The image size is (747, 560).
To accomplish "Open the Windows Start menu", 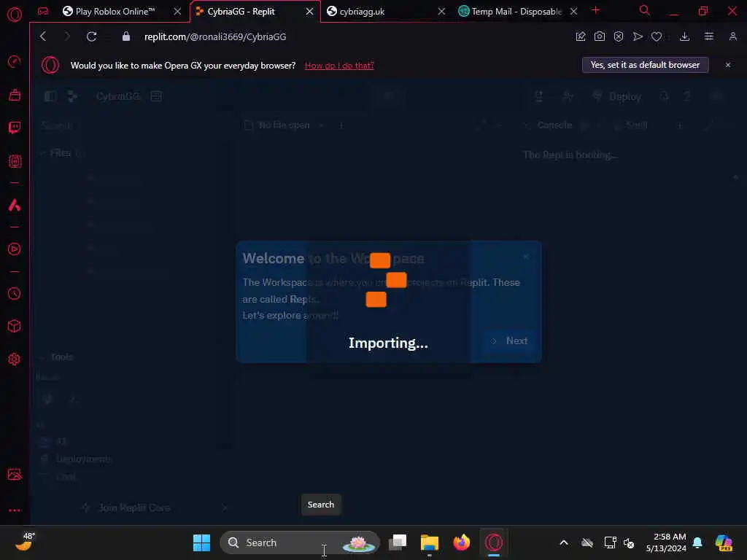I will coord(201,542).
